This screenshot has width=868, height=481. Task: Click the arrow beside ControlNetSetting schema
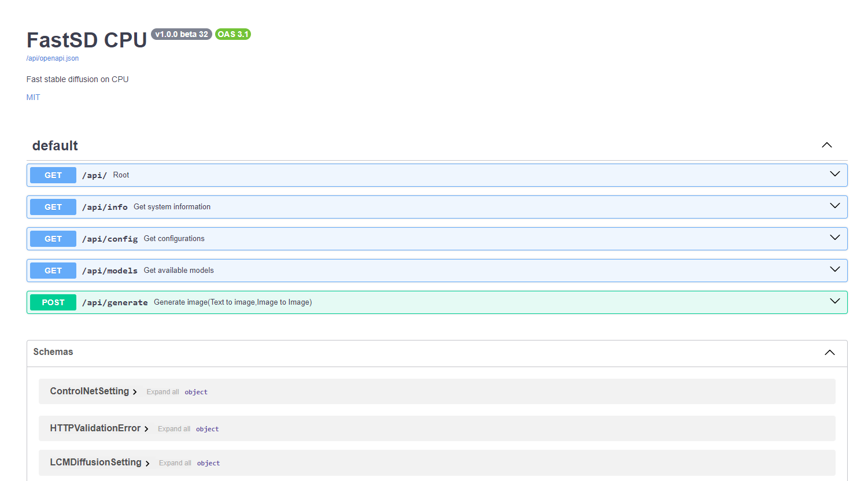coord(135,391)
